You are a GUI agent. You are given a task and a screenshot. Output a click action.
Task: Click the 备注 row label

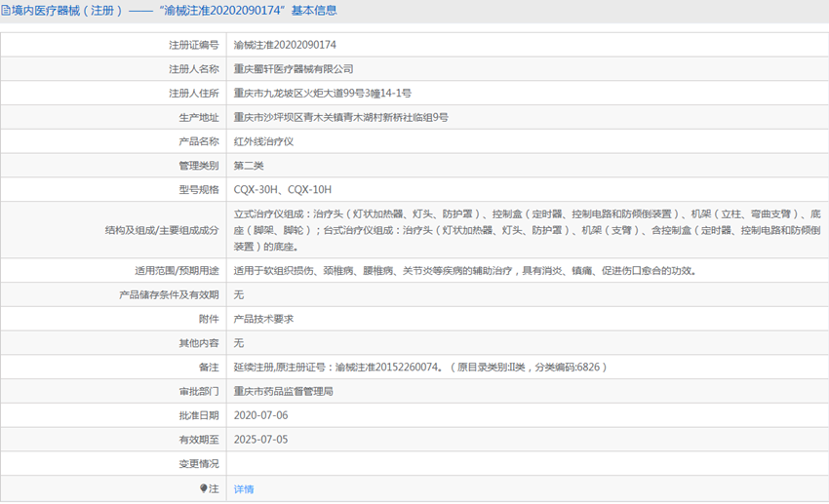(209, 368)
